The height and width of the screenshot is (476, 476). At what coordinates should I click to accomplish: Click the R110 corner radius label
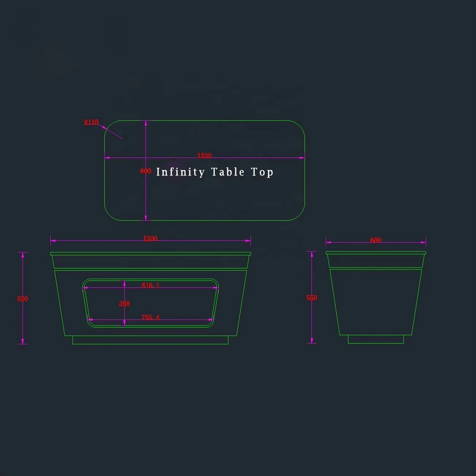(x=91, y=122)
